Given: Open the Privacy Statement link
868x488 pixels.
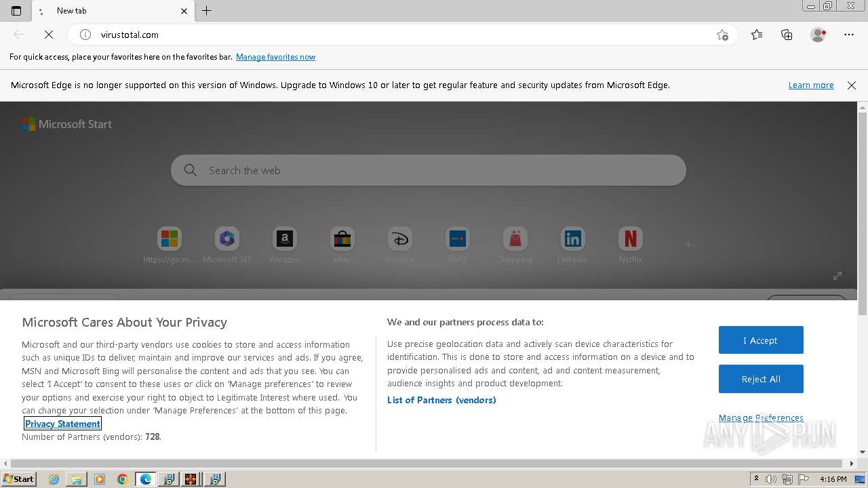Looking at the screenshot, I should (62, 424).
